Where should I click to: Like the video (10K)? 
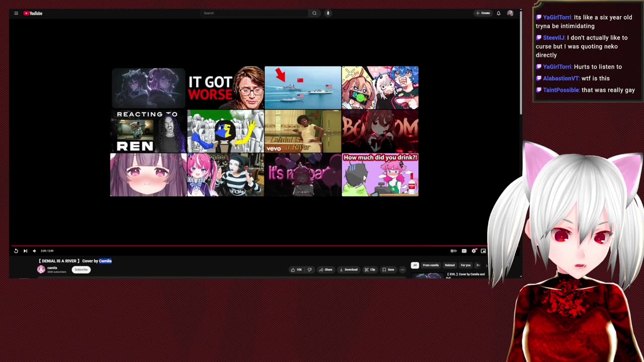click(x=296, y=269)
